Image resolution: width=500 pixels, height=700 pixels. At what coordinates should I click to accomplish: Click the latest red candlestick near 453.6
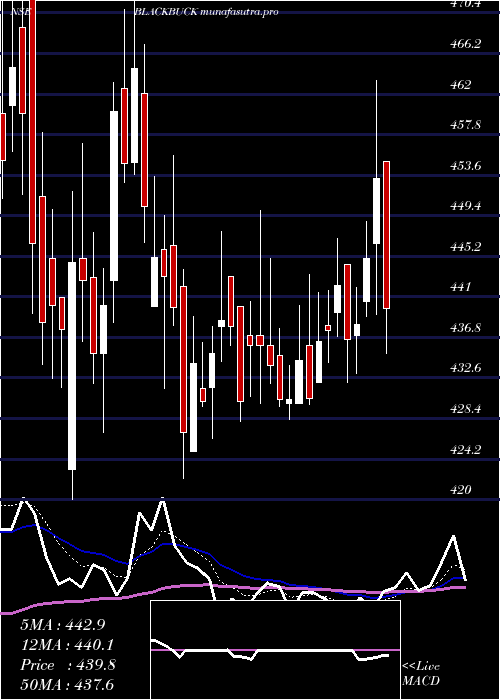coord(387,235)
